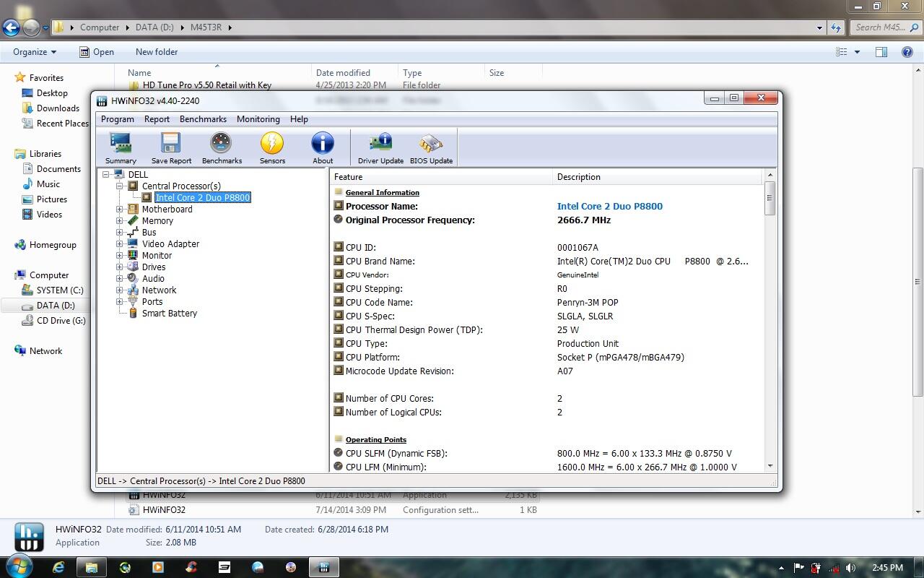
Task: Go back with Explorer's Back arrow
Action: [11, 27]
